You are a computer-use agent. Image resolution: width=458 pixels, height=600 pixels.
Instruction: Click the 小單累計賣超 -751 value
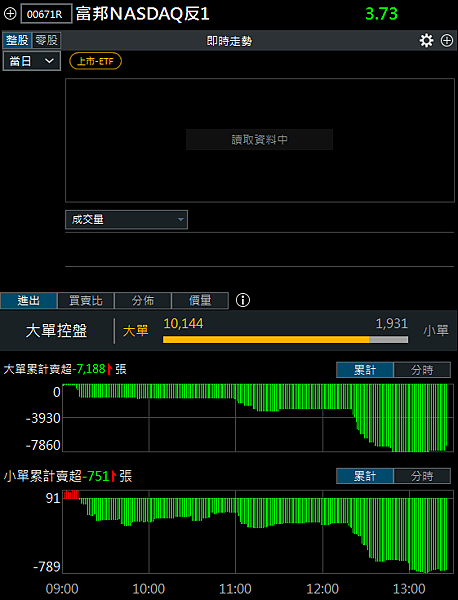[96, 476]
